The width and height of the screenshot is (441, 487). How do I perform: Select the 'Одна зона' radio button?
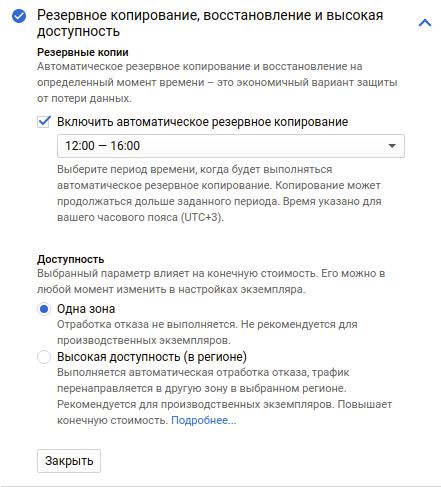pos(44,309)
